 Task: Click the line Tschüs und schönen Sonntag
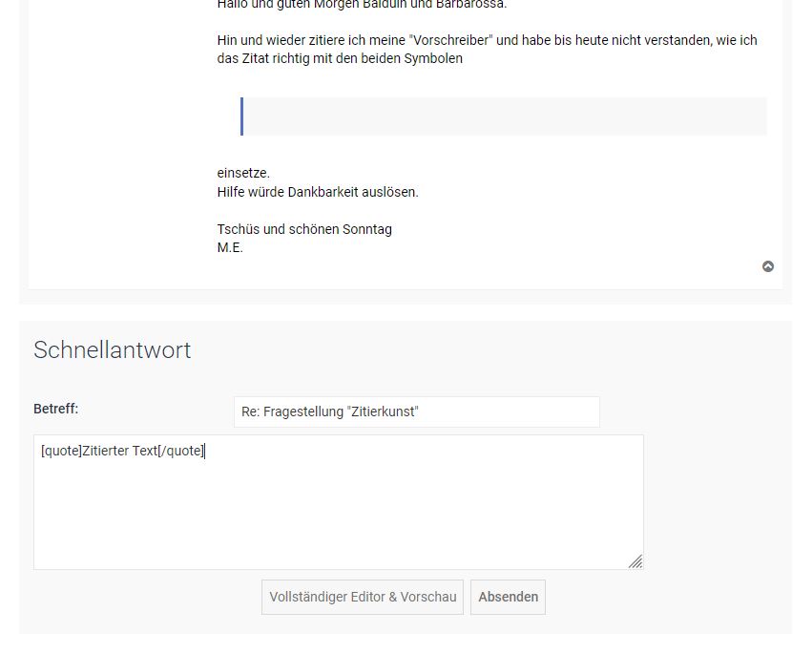[304, 229]
